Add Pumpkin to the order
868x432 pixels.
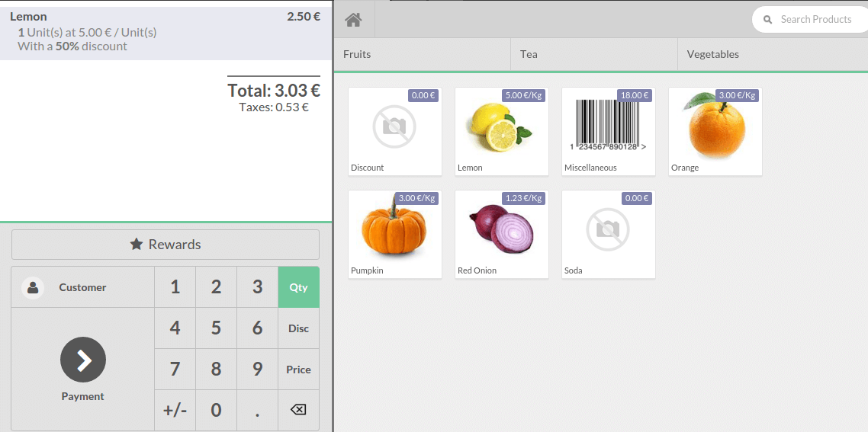click(x=394, y=234)
